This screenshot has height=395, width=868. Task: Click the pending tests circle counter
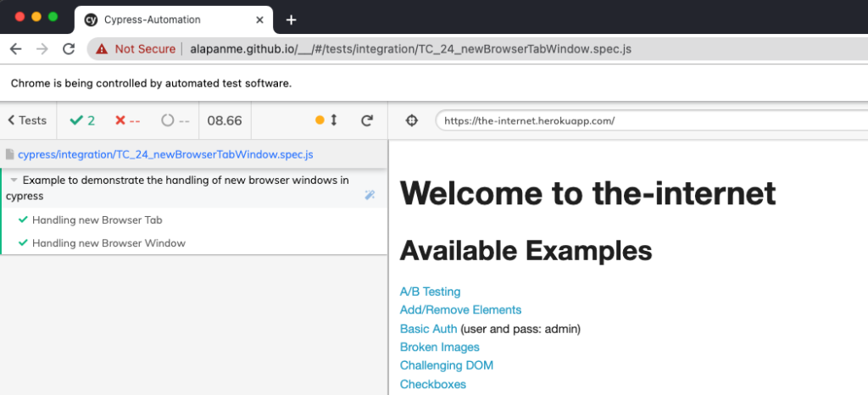(x=175, y=120)
